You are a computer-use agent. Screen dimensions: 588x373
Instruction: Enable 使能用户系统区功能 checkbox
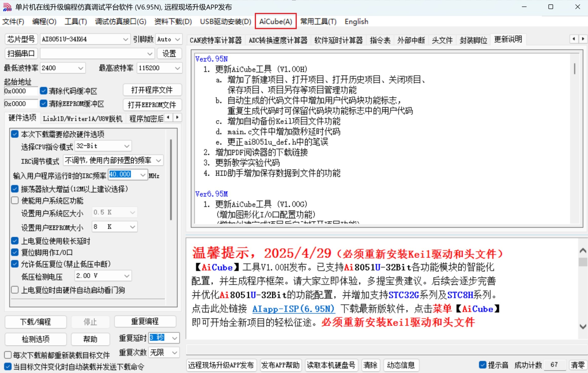(x=15, y=200)
